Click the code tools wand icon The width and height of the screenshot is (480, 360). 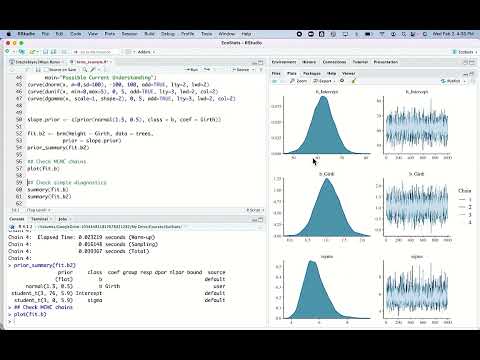[x=93, y=70]
